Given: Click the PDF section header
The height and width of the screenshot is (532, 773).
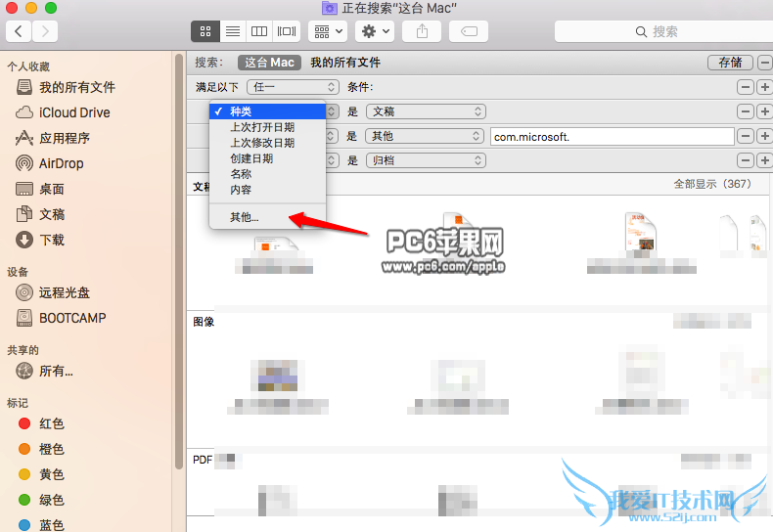Looking at the screenshot, I should 203,460.
